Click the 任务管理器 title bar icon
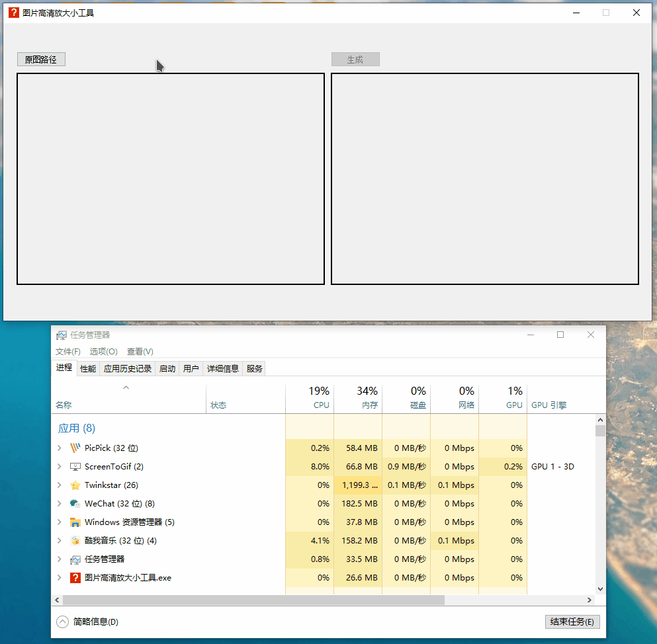 click(62, 335)
